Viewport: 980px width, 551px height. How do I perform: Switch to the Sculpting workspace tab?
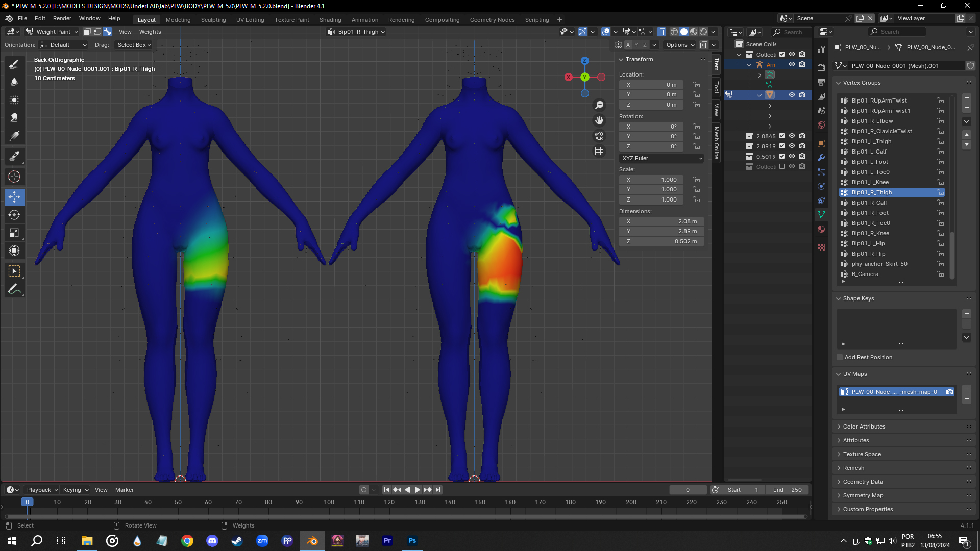(x=213, y=20)
